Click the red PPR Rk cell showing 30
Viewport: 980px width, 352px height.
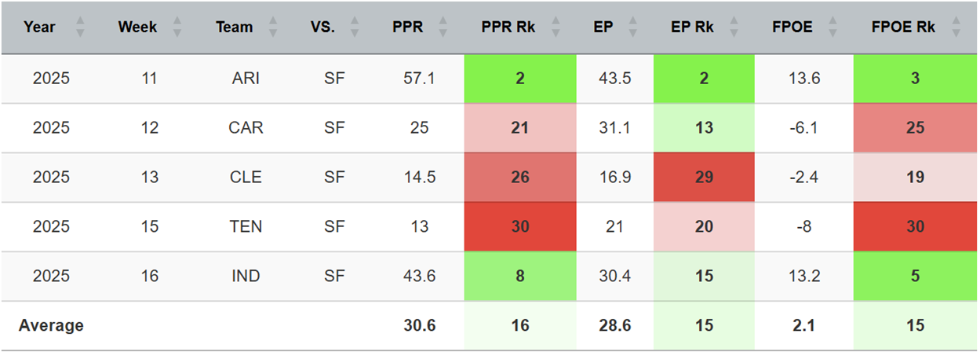click(520, 227)
